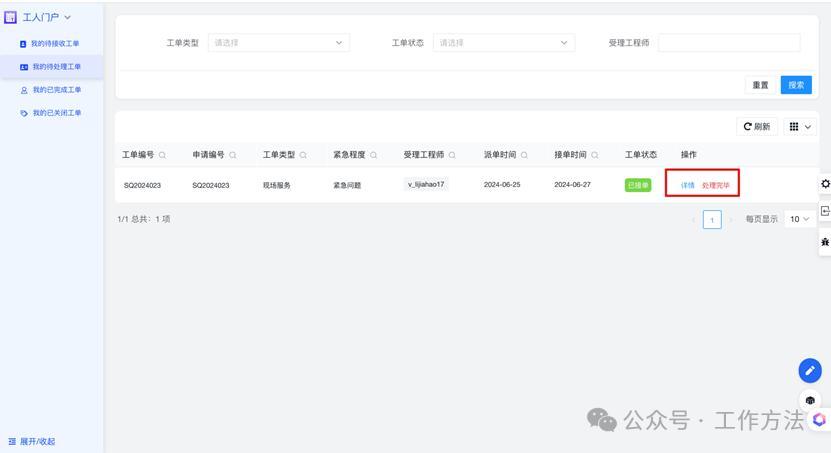Click the previous page arrow
The image size is (831, 453).
pyautogui.click(x=693, y=219)
